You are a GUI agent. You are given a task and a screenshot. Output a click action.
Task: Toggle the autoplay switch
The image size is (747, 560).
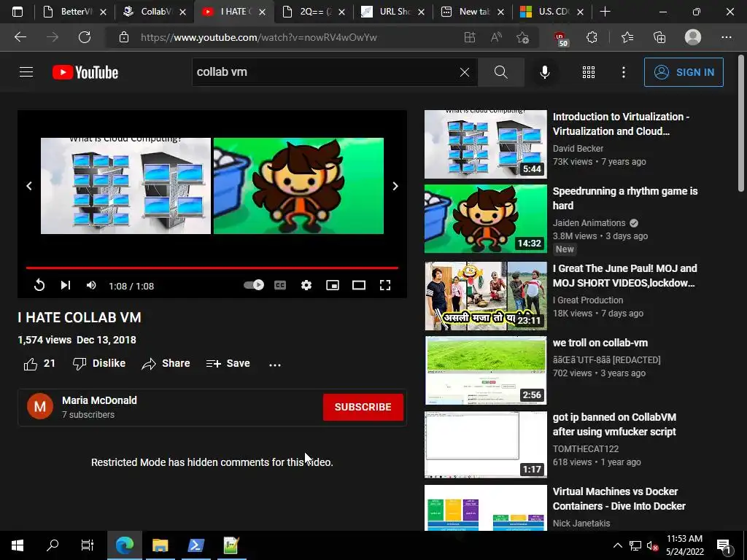[253, 285]
